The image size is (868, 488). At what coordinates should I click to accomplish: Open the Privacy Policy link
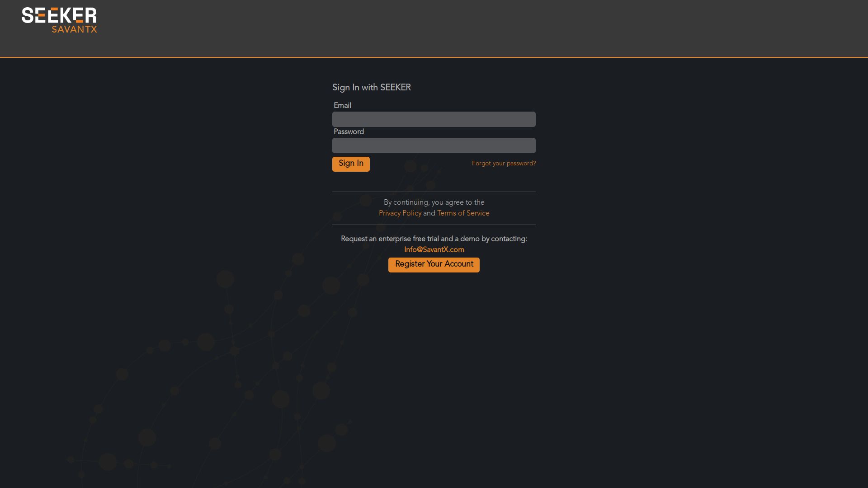400,213
